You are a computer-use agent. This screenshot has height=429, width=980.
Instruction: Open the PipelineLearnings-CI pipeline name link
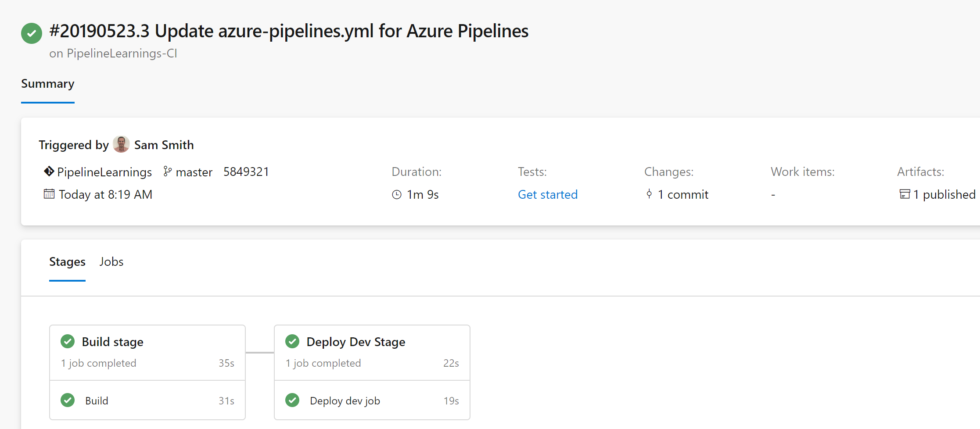122,54
